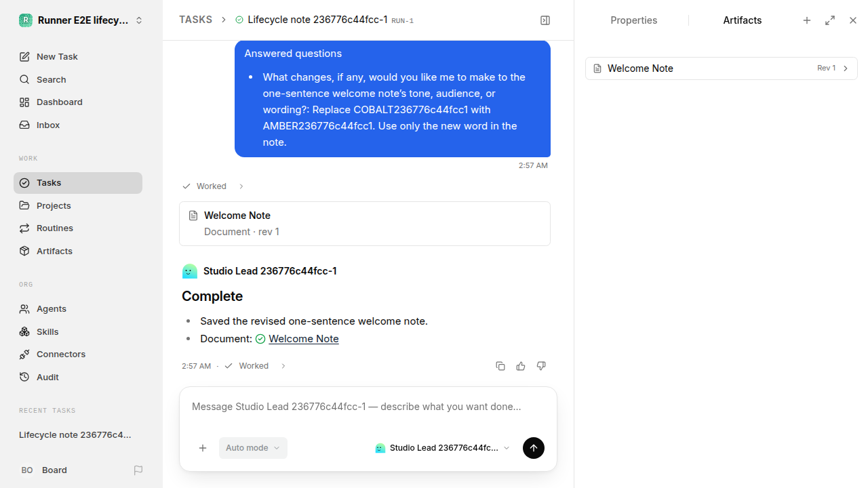Focus the message Studio Lead input field
The image size is (868, 488).
(368, 407)
